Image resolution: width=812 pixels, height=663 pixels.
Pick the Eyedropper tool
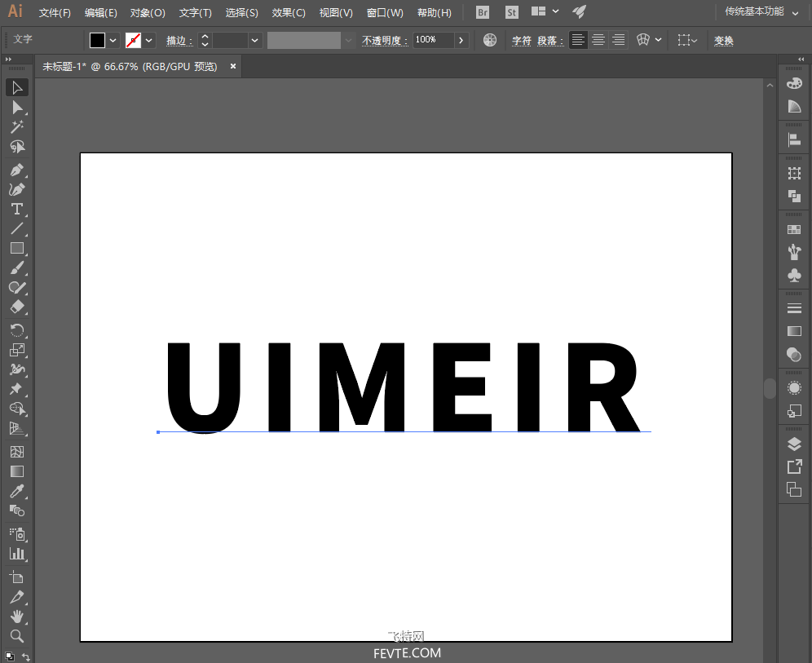point(16,491)
